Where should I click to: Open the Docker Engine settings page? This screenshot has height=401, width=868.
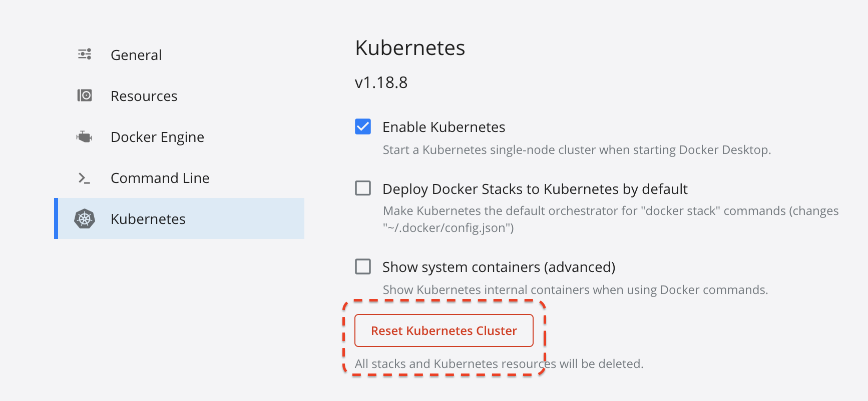click(x=157, y=136)
